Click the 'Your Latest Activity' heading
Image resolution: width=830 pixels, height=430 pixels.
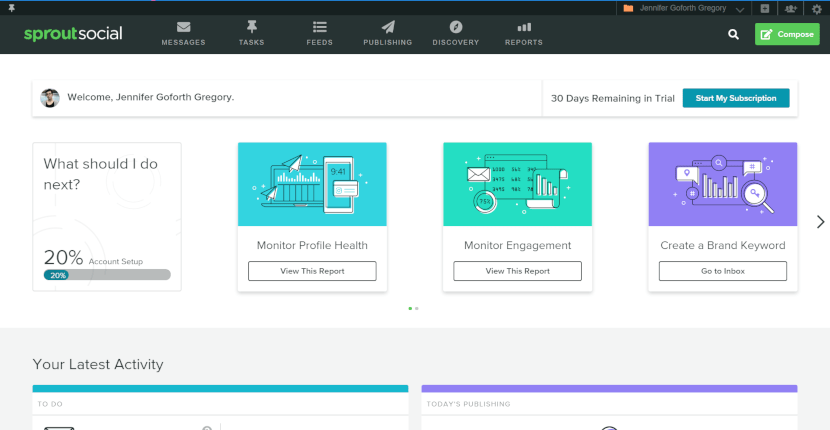[98, 364]
